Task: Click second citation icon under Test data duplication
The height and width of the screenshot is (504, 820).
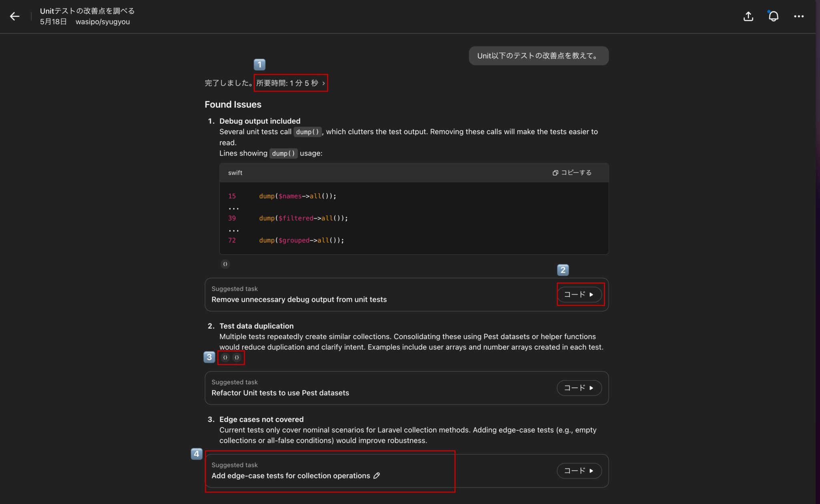Action: 237,357
